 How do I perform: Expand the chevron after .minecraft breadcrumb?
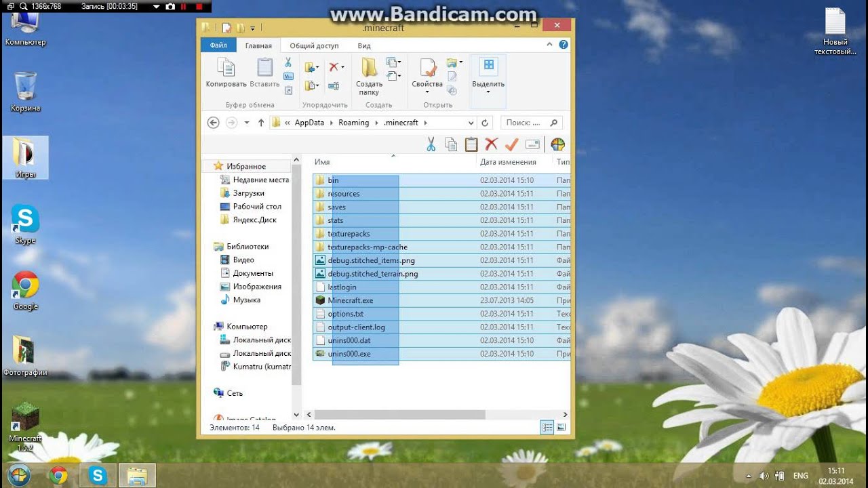(x=425, y=123)
